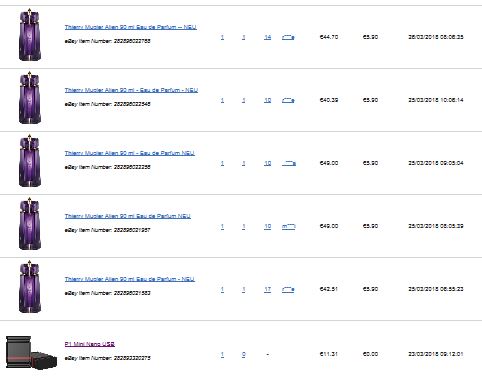Click the 10 bids link in the €40.39 row
The image size is (482, 387).
tap(267, 100)
